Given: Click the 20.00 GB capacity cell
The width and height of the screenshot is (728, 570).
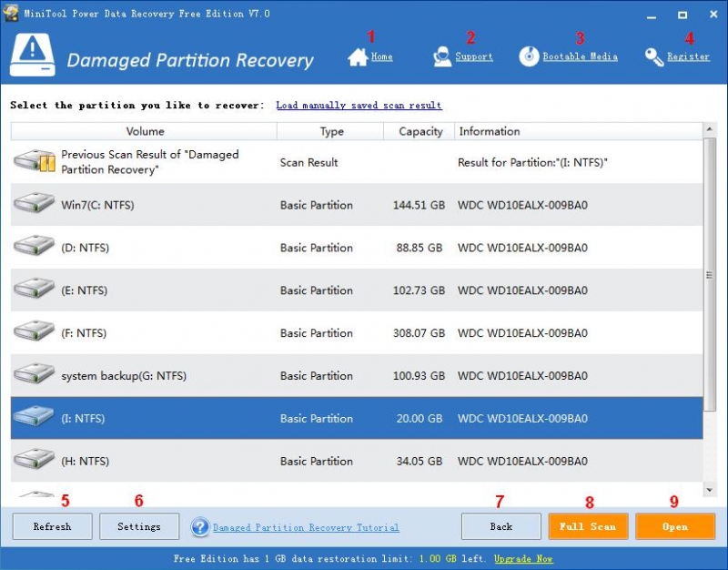Looking at the screenshot, I should tap(419, 419).
